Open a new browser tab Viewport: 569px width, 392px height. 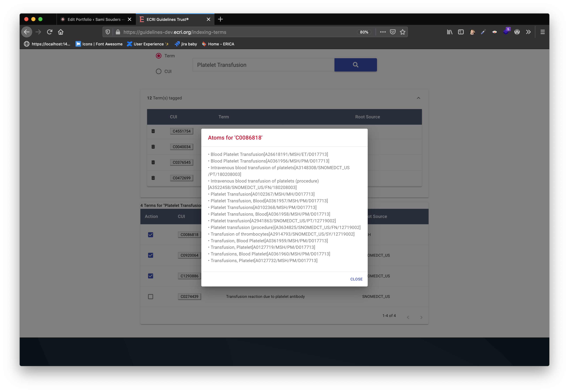click(x=220, y=19)
